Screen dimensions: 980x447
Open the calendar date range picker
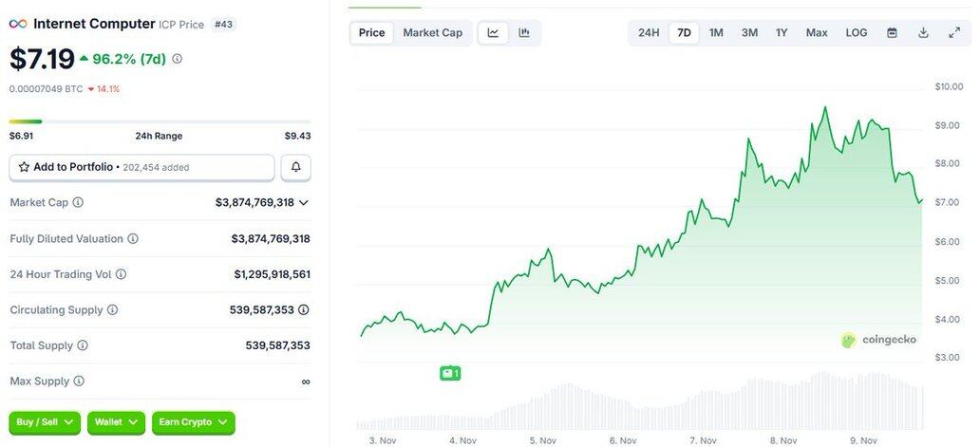coord(892,32)
